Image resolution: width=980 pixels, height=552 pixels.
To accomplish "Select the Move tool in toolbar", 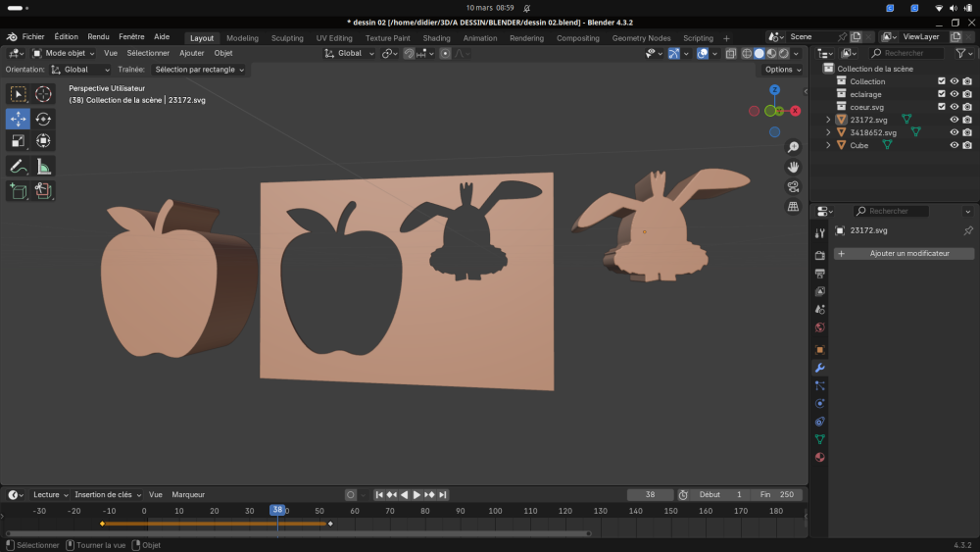I will point(18,119).
